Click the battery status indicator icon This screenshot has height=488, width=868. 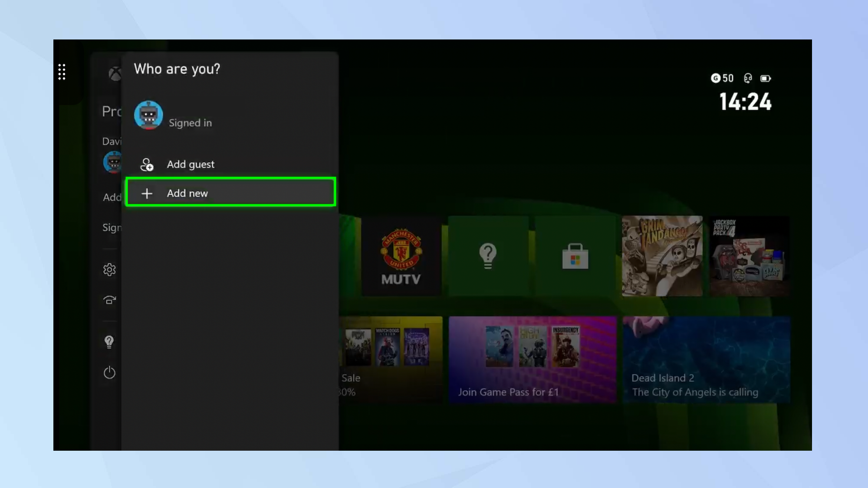[x=766, y=78]
